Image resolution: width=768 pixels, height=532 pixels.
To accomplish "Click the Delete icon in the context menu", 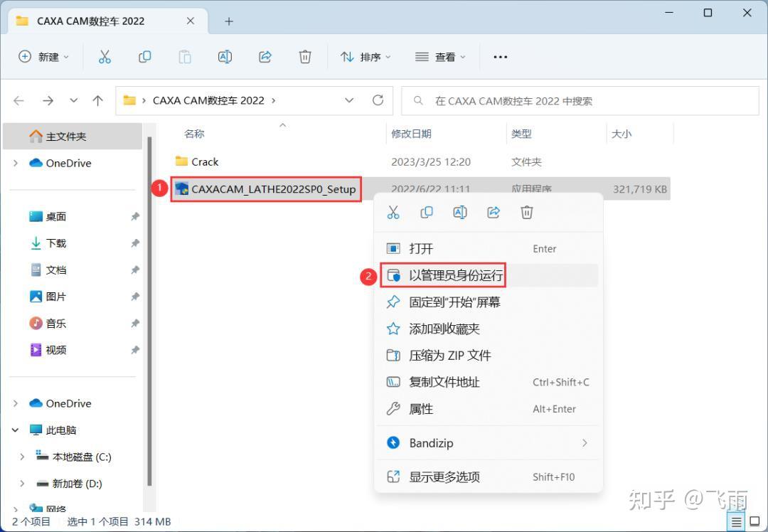I will tap(526, 212).
